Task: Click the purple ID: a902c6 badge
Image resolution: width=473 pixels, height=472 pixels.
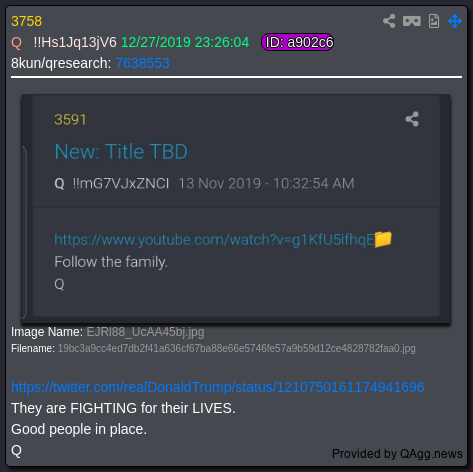Action: [x=297, y=42]
